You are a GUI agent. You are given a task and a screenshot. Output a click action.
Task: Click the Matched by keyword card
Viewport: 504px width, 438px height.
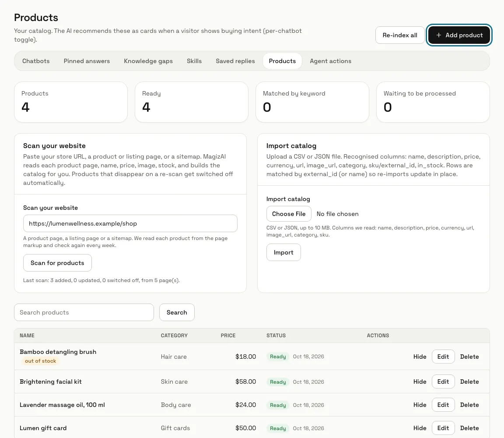[x=312, y=102]
